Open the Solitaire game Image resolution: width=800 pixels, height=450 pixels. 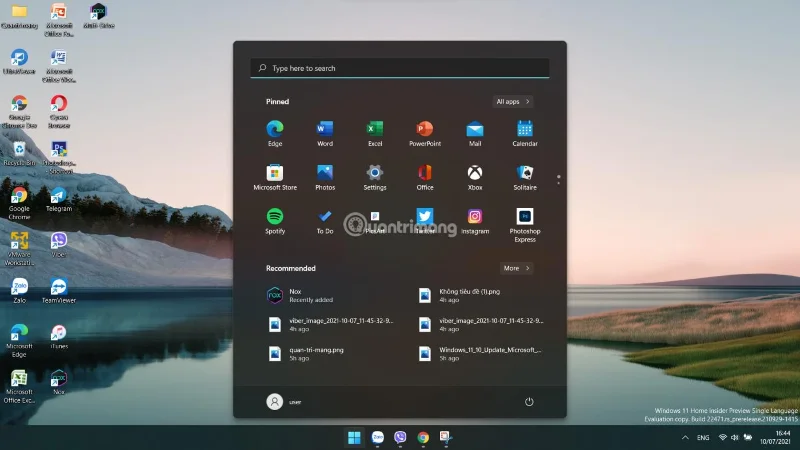(x=524, y=177)
